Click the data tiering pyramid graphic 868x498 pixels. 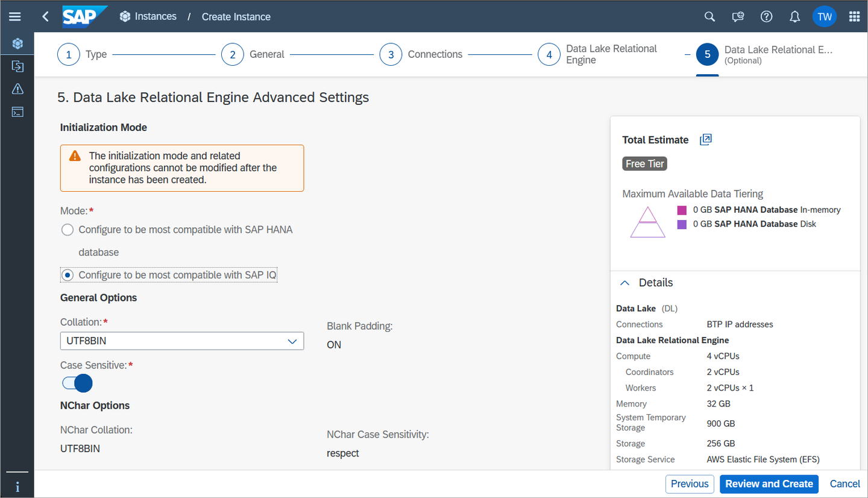point(648,222)
